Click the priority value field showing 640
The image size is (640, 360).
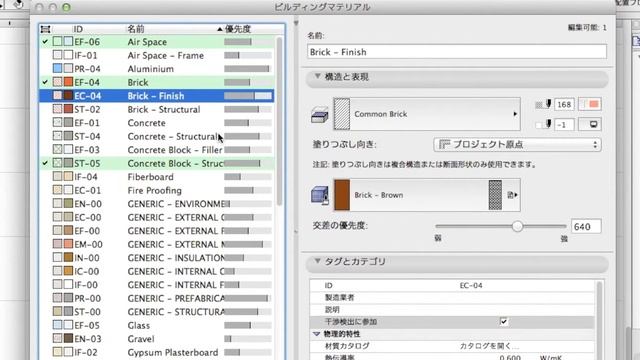586,227
